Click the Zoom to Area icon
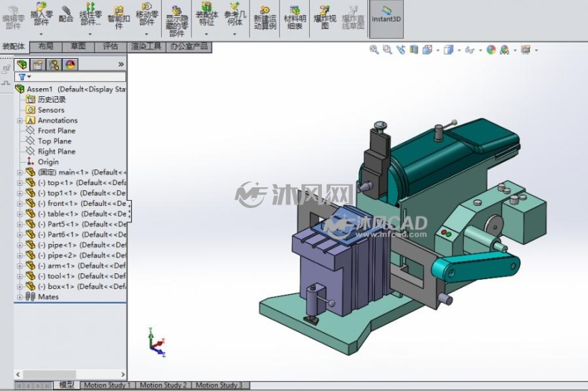This screenshot has width=588, height=391. 387,50
